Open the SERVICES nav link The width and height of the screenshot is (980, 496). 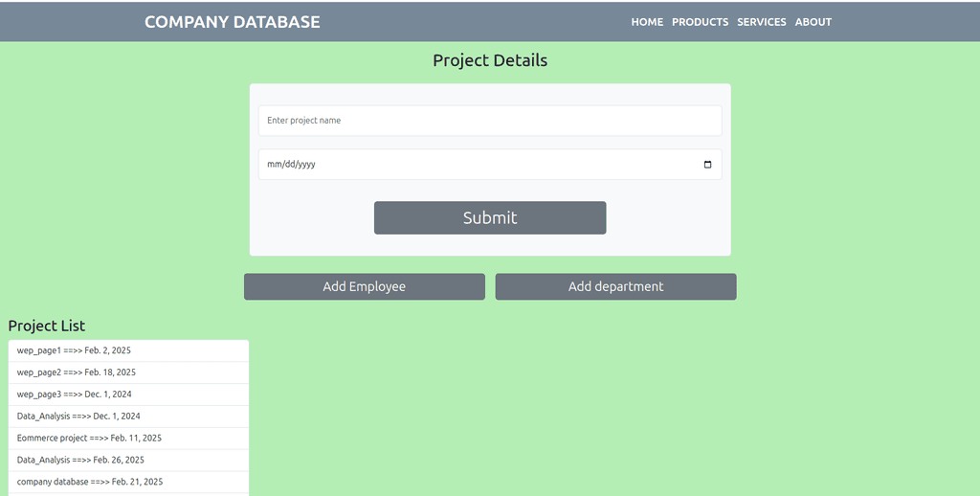click(761, 22)
